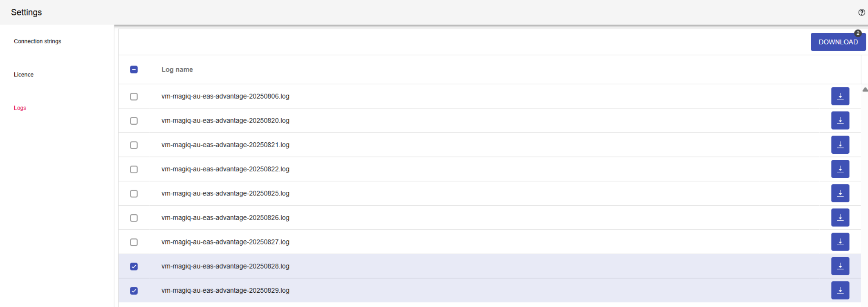The height and width of the screenshot is (307, 868).
Task: Deselect the 20250829 log checkbox
Action: click(x=134, y=291)
